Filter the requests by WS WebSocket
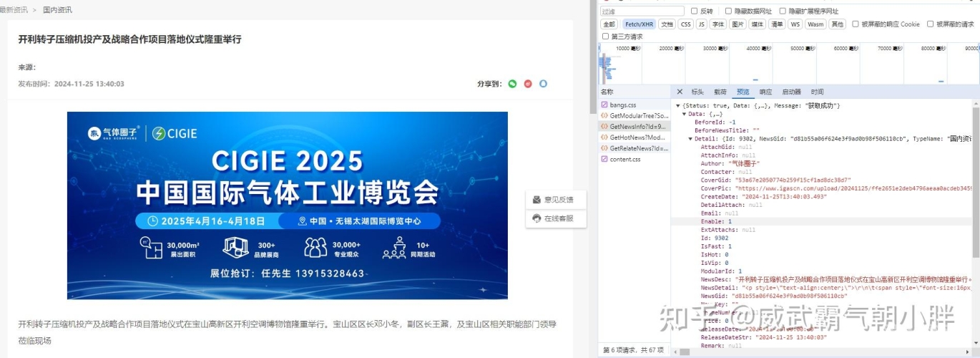 point(795,24)
